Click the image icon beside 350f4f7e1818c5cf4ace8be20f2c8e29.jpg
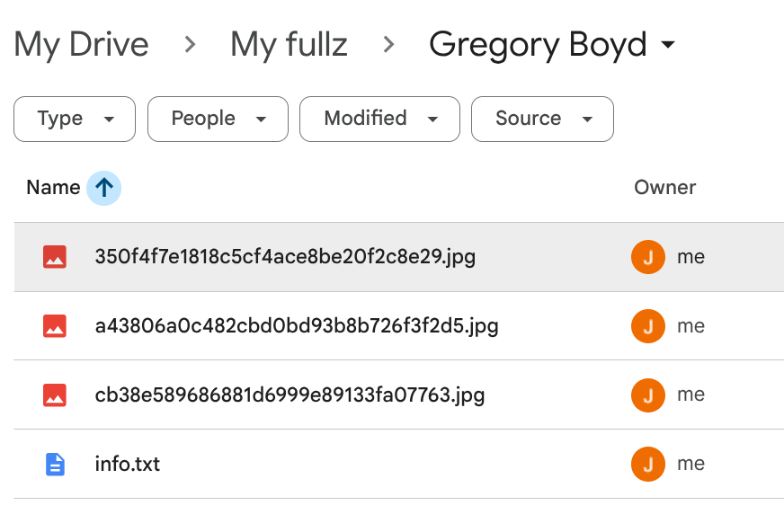 pos(55,257)
